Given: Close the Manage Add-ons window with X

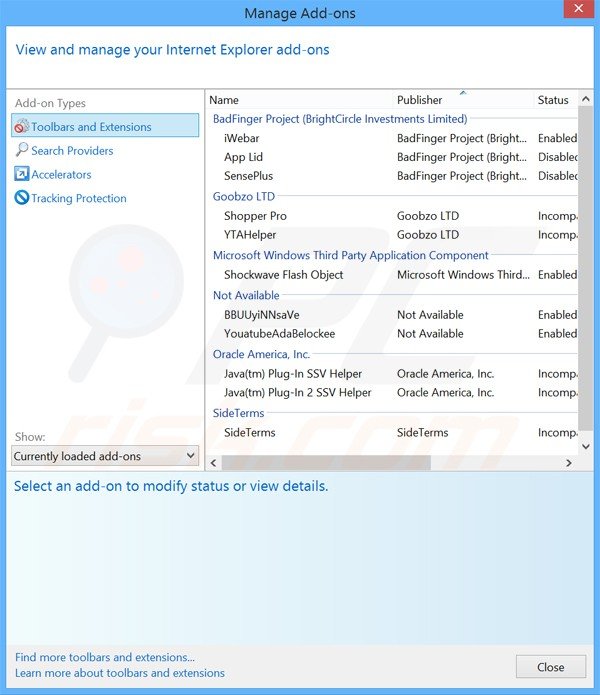Looking at the screenshot, I should [x=578, y=8].
